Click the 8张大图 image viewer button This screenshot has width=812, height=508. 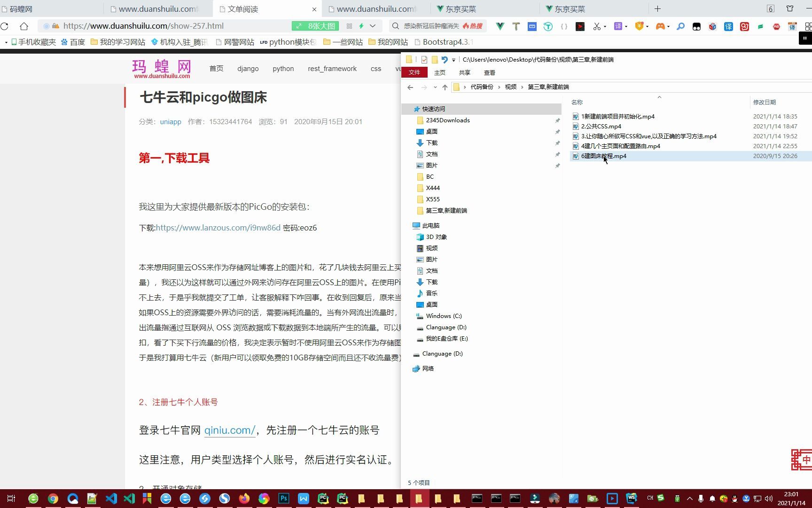(315, 26)
